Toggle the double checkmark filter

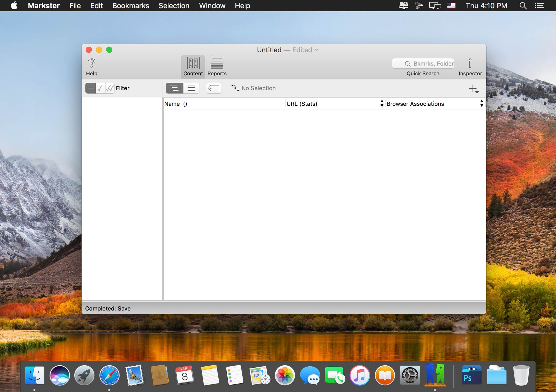click(110, 88)
